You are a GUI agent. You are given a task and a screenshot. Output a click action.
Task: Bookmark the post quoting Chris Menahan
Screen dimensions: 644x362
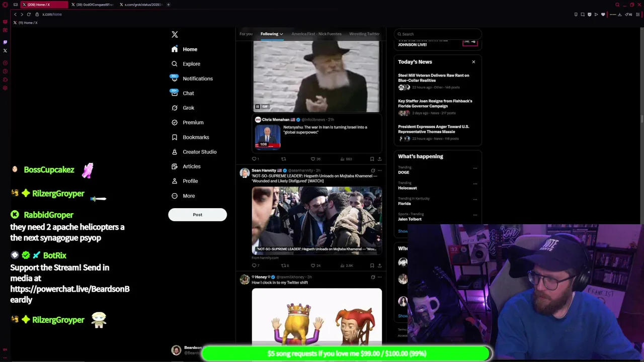372,159
